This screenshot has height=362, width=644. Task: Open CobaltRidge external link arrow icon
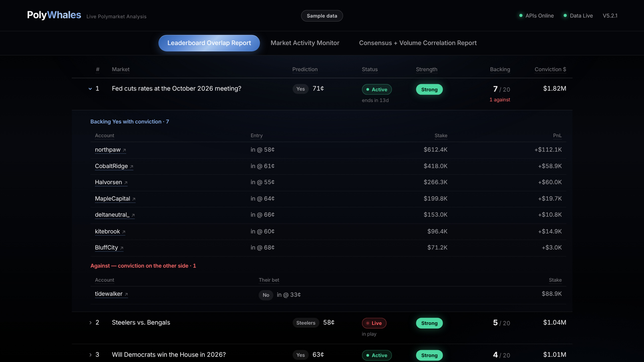(132, 166)
